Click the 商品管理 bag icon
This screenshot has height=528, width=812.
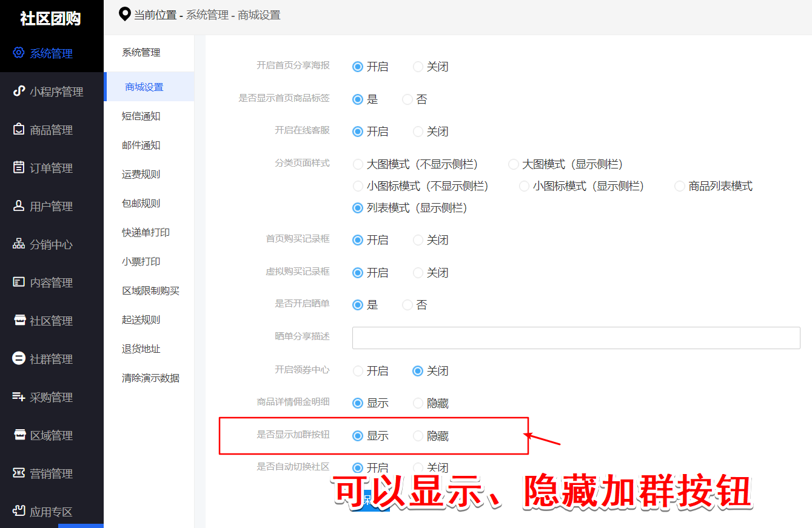click(19, 129)
